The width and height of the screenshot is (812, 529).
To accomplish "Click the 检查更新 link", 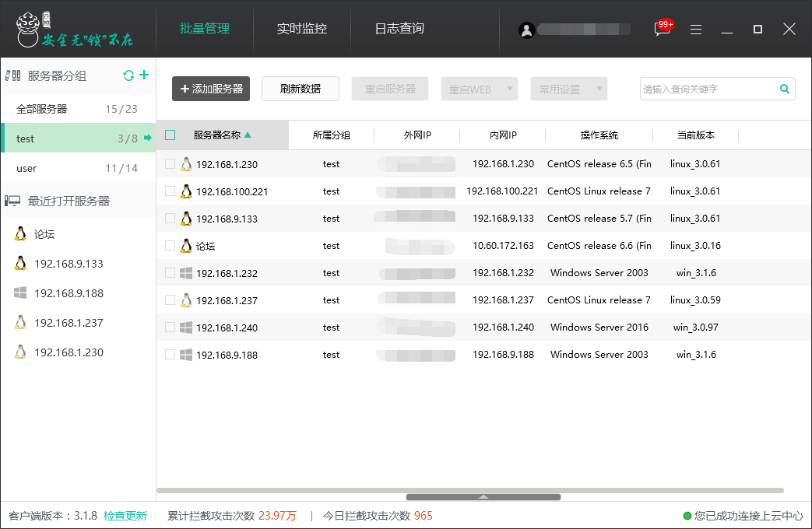I will point(125,516).
